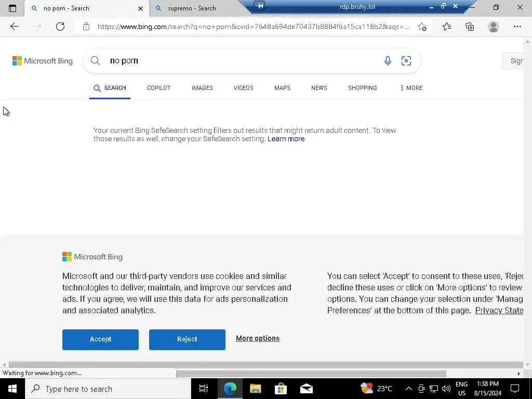Go back with the browser back arrow

click(x=14, y=26)
